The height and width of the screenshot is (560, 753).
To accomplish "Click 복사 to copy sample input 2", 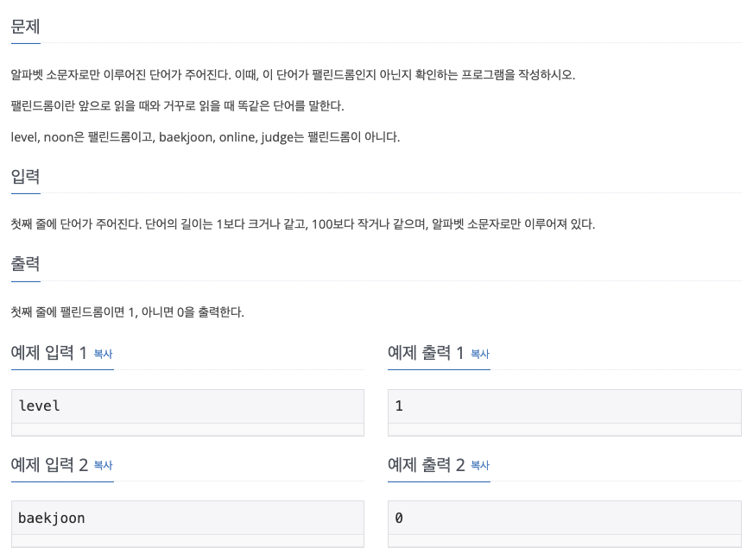I will click(102, 466).
